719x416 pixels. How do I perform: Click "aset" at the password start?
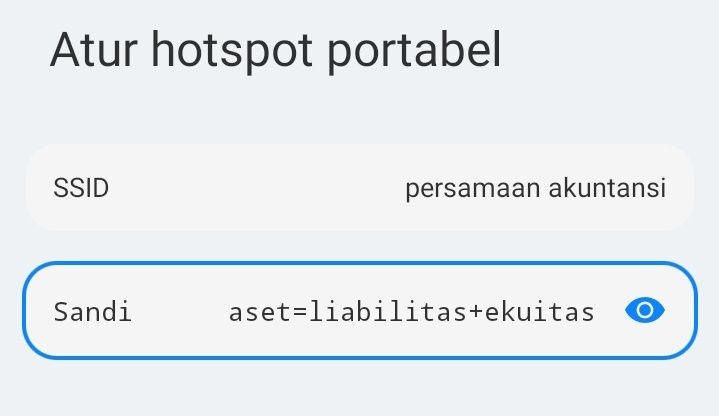coord(258,312)
